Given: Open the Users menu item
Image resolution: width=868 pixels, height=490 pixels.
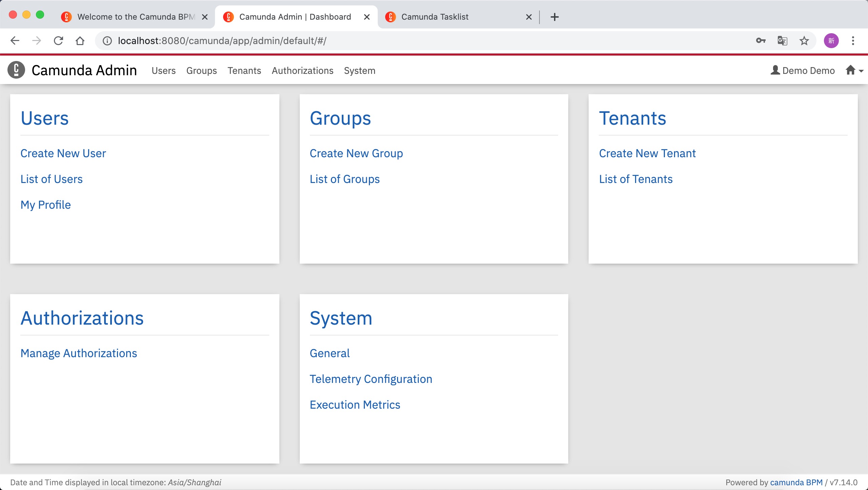Looking at the screenshot, I should [164, 70].
